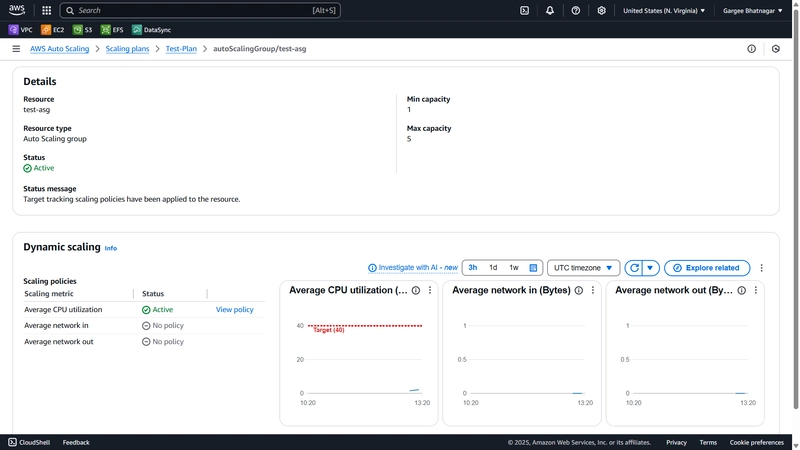Select the 3h time range

tap(473, 268)
